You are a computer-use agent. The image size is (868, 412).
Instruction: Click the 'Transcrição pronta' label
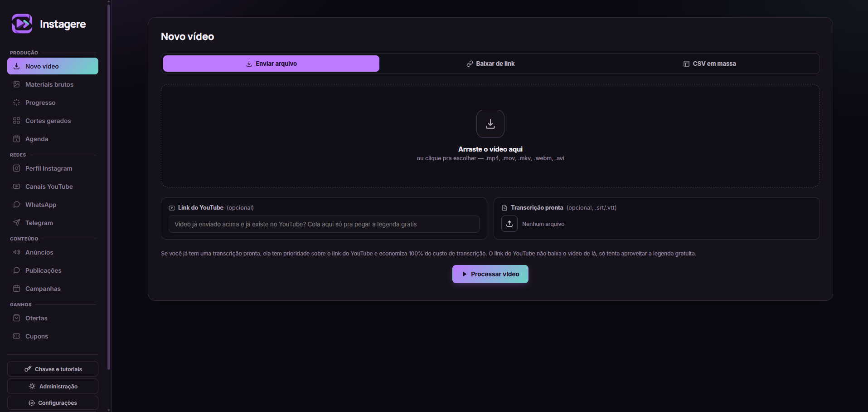[537, 208]
